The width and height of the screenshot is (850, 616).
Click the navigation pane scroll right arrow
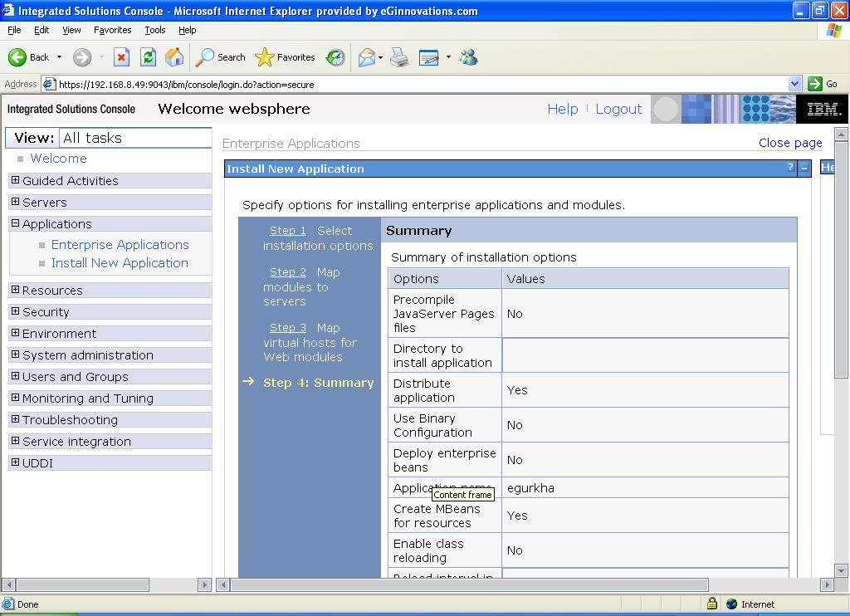tap(204, 584)
